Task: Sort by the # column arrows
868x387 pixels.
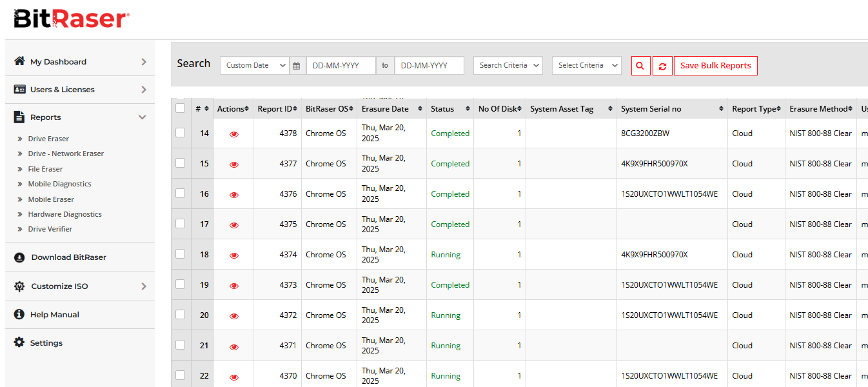Action: (206, 109)
